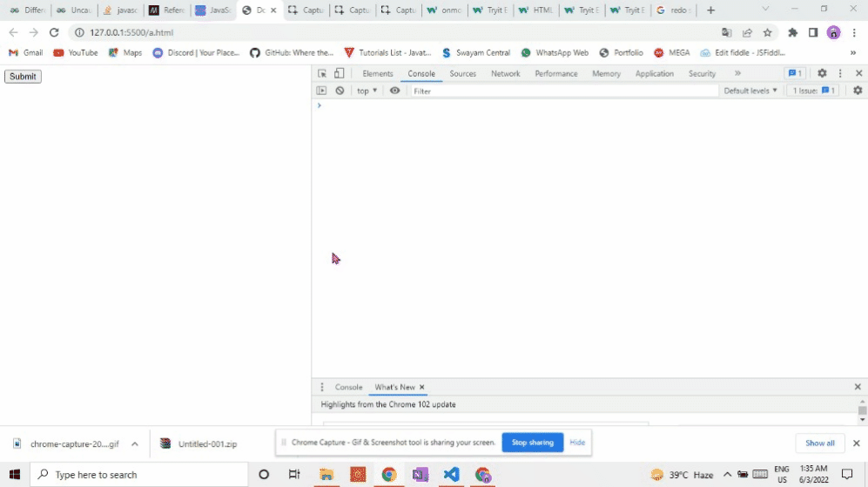The image size is (868, 487).
Task: Open the Swayam Central bookmark
Action: tap(476, 52)
